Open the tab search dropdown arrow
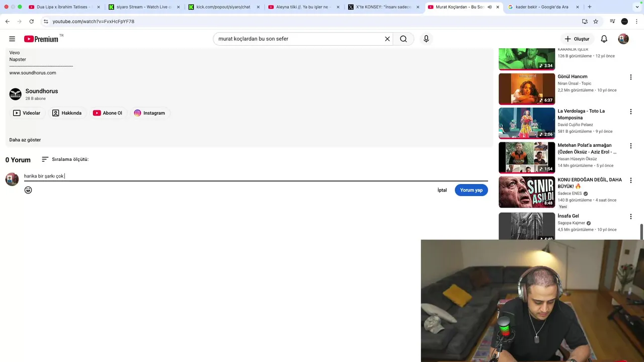The width and height of the screenshot is (644, 362). [637, 7]
